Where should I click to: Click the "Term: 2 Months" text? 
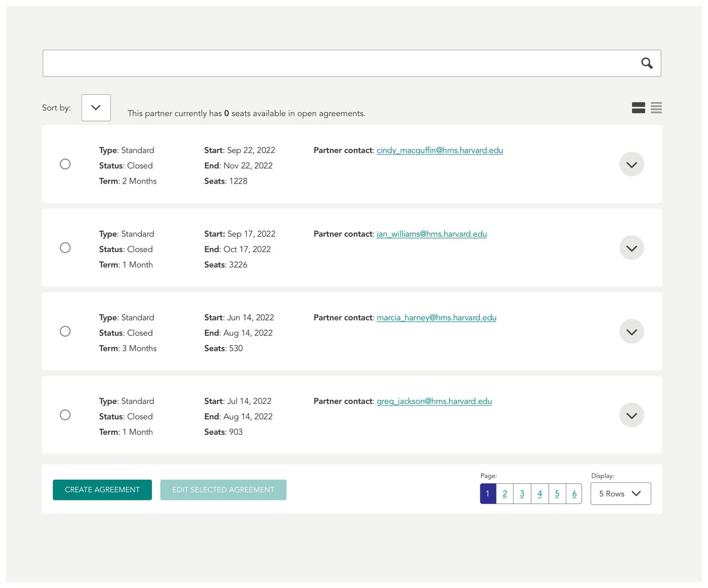[128, 181]
